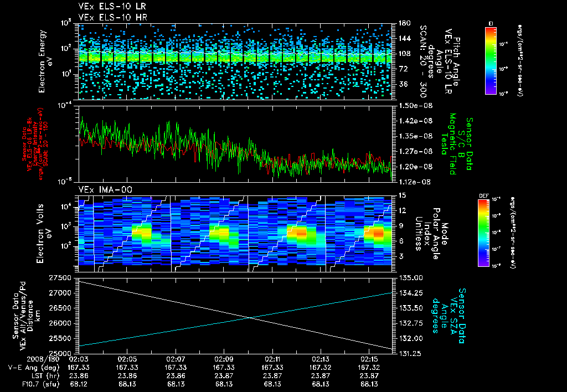Select the 'VEx ELS-10 HR' plot title
The height and width of the screenshot is (392, 567).
coord(112,17)
